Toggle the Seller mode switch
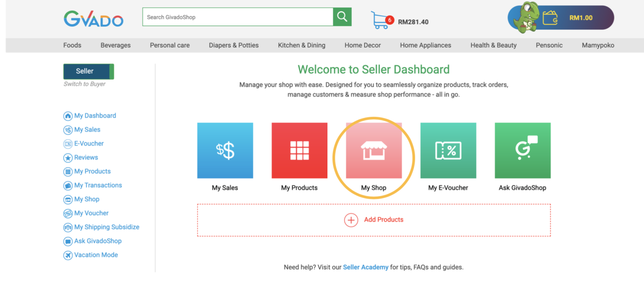This screenshot has width=644, height=300. 88,72
